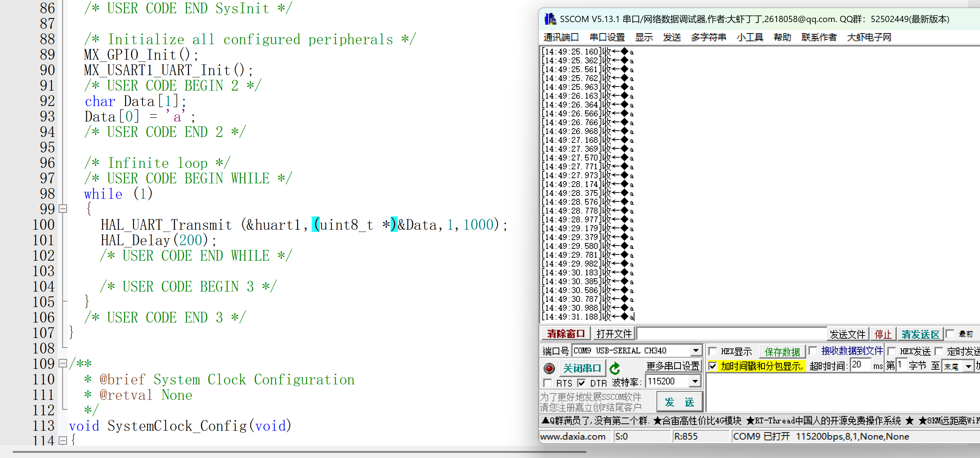The height and width of the screenshot is (458, 980).
Task: Click the 发送 send button
Action: point(679,402)
